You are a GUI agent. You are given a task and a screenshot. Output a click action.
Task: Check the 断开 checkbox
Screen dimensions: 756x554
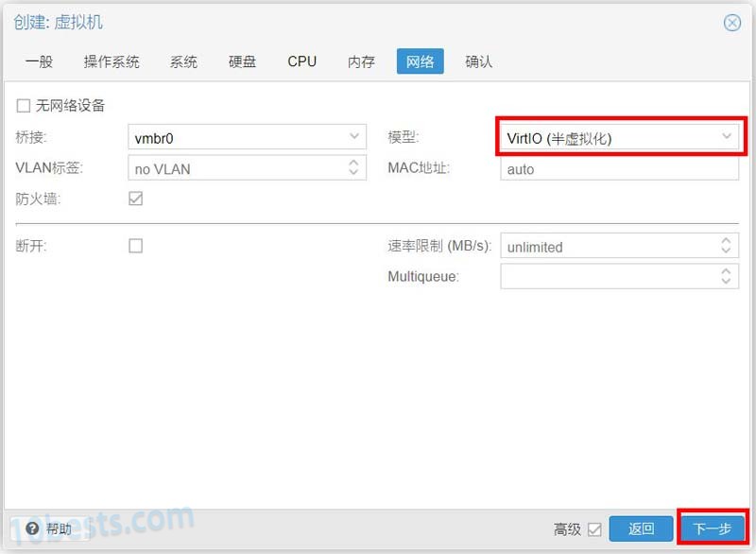tap(135, 246)
